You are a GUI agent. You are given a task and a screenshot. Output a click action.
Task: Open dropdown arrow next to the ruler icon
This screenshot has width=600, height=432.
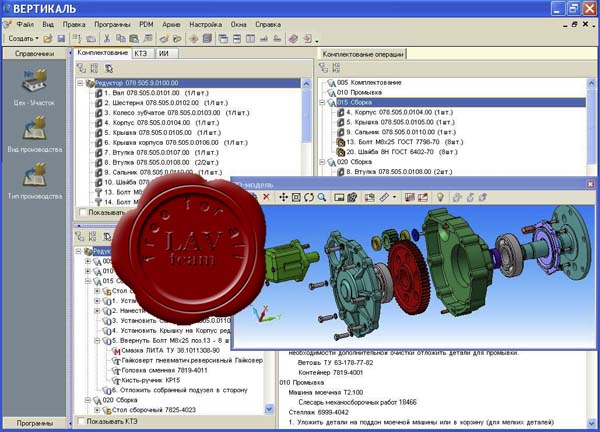395,197
